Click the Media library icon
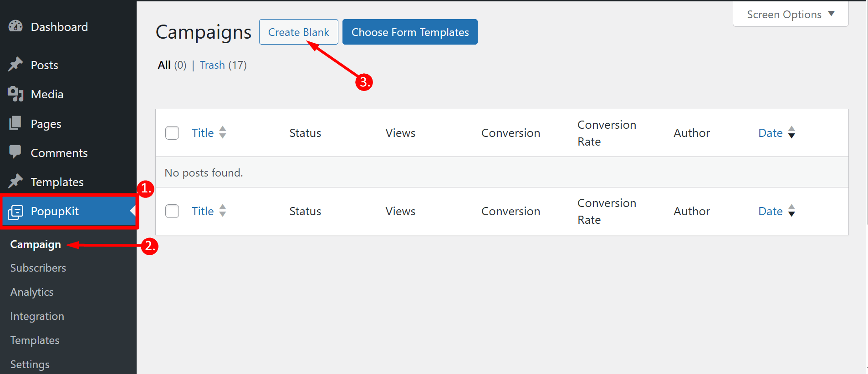Screen dimensions: 868x374 15,94
